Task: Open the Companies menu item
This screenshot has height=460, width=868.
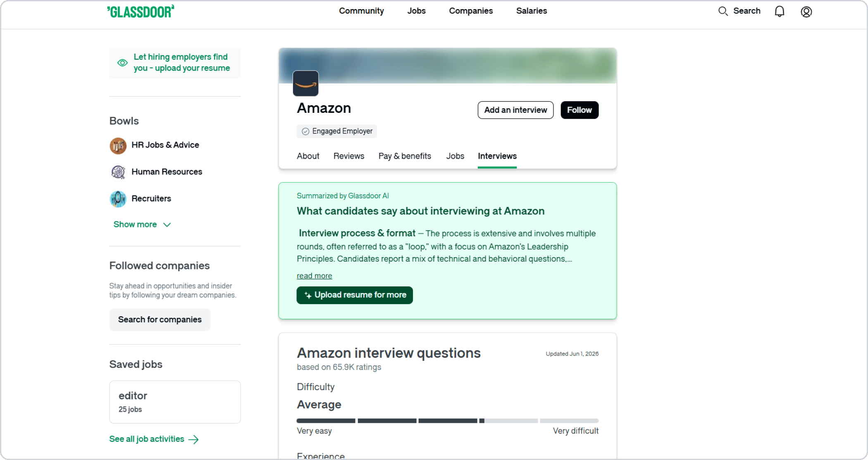Action: pyautogui.click(x=471, y=11)
